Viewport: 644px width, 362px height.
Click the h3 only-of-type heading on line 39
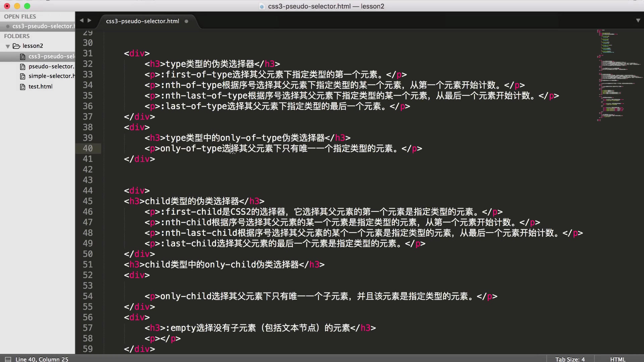click(245, 138)
